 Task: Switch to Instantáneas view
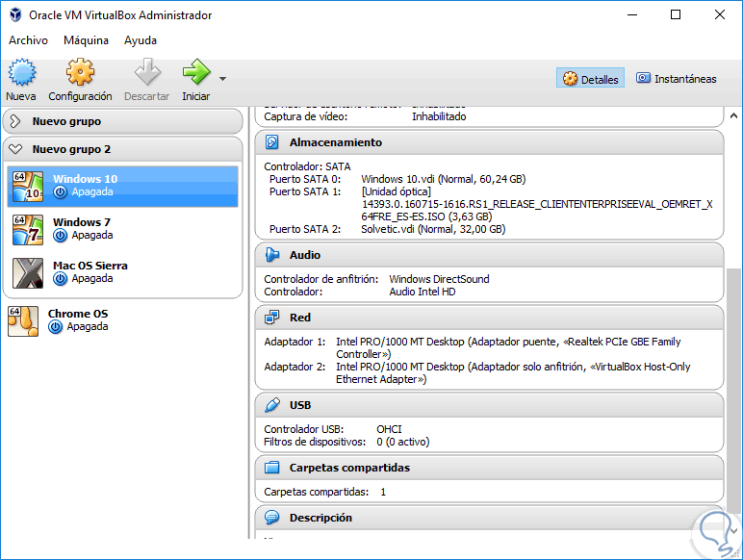(x=677, y=79)
